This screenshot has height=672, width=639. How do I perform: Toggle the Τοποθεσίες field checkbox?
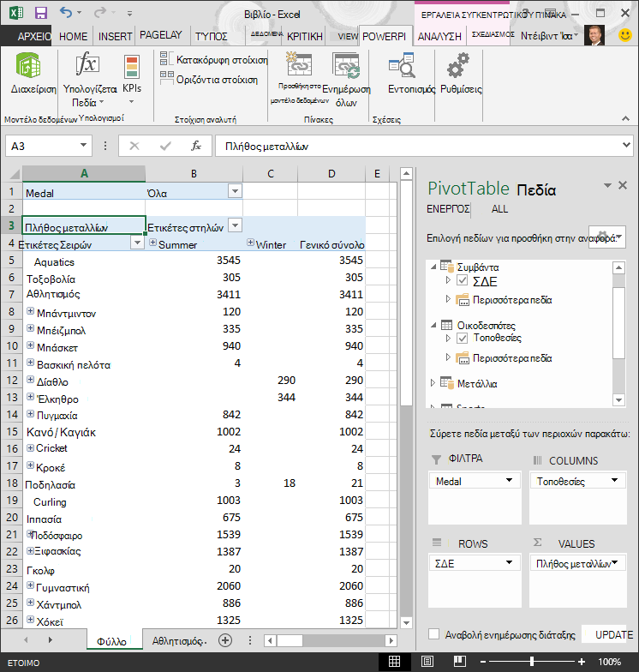click(463, 338)
